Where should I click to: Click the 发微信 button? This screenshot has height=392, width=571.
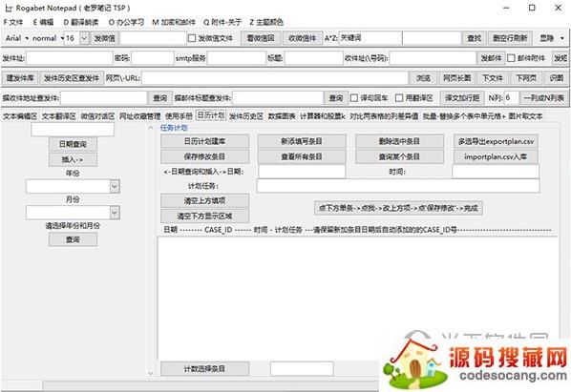click(x=104, y=38)
